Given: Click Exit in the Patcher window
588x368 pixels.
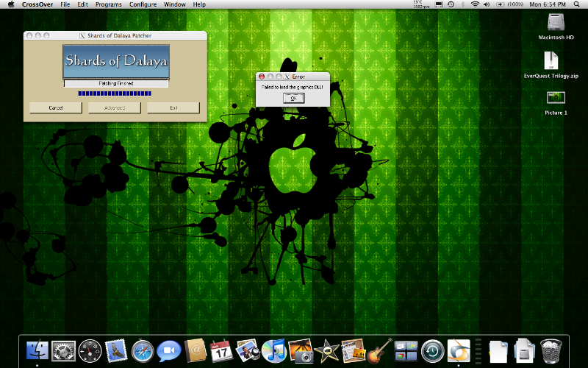Looking at the screenshot, I should pos(173,107).
